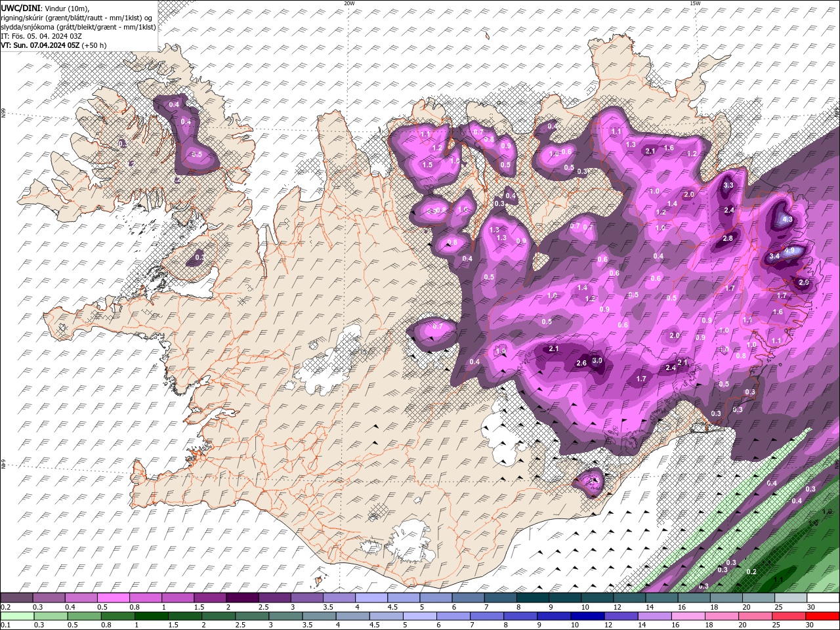Select the bright pink 0.5–0.8 swatch in the snow legend
This screenshot has width=840, height=630.
(x=113, y=598)
